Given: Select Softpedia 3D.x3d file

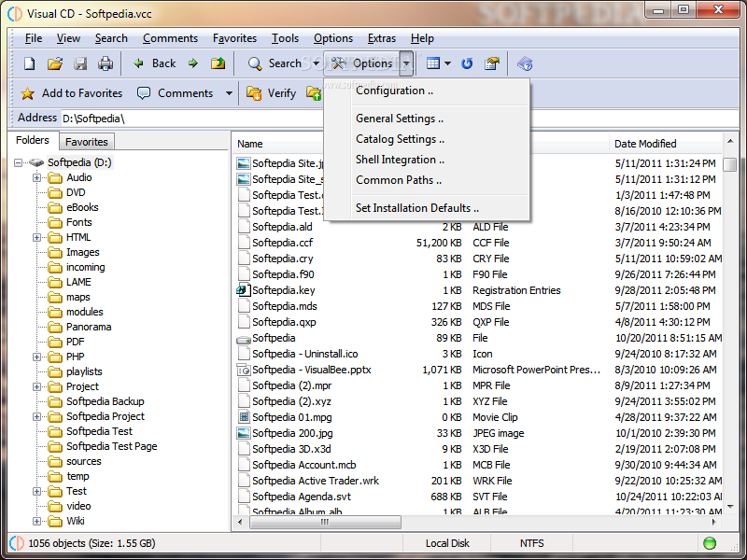Looking at the screenshot, I should [291, 449].
